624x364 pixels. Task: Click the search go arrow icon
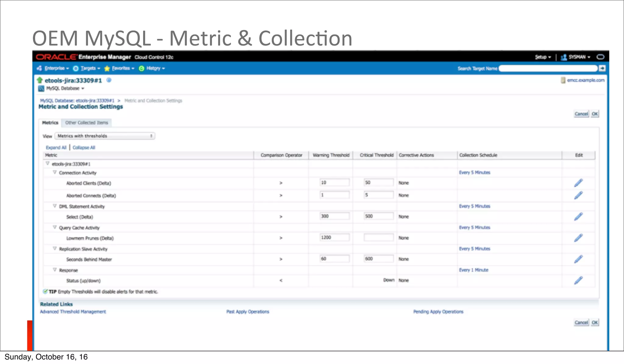coord(602,68)
